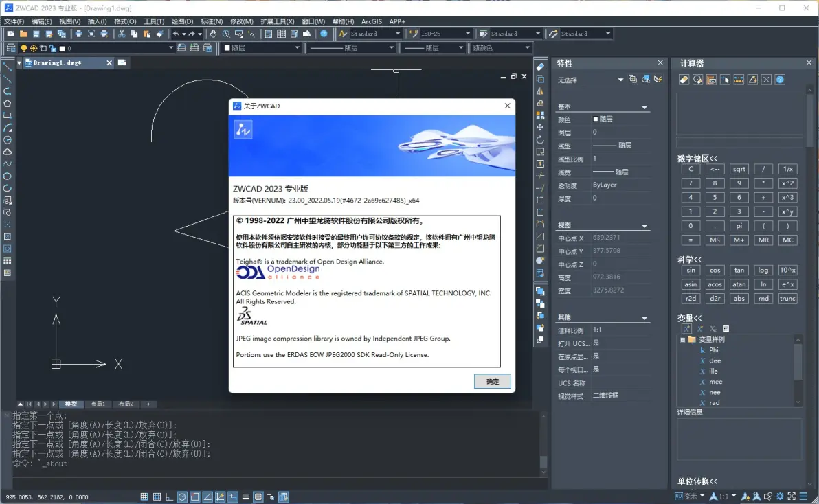Click the Quick Select icon in Properties panel
The height and width of the screenshot is (504, 819).
point(658,79)
